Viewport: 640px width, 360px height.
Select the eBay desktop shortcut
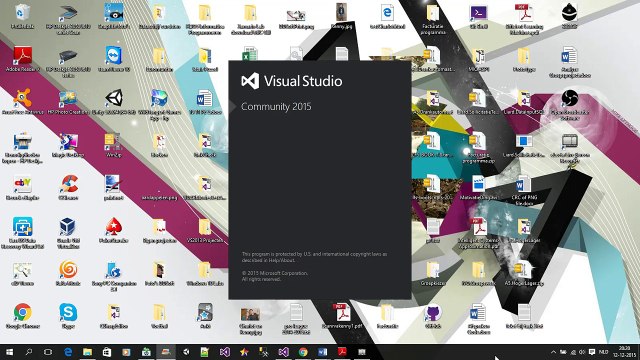(22, 188)
